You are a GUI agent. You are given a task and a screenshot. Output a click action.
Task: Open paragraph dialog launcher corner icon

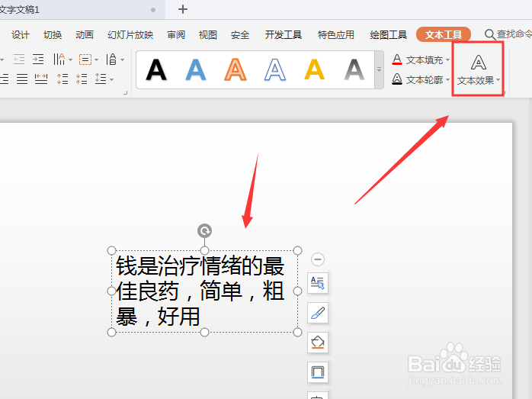tap(125, 92)
